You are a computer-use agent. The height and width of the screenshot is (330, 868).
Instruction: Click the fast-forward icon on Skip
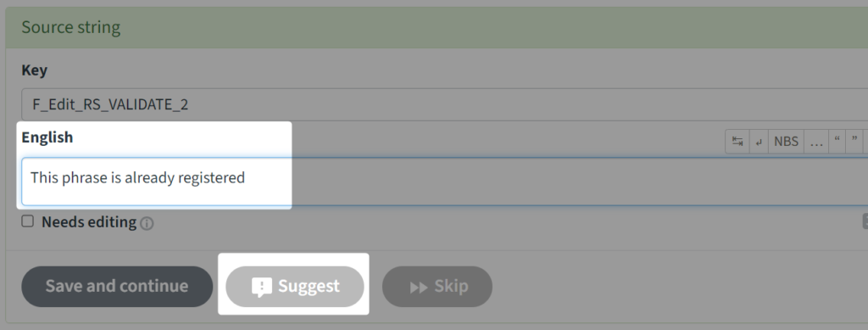pyautogui.click(x=419, y=288)
